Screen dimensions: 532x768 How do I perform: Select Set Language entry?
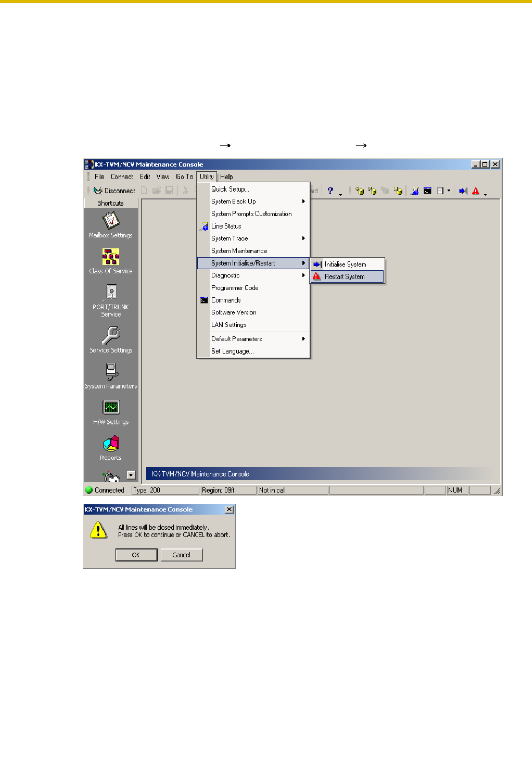(x=253, y=351)
